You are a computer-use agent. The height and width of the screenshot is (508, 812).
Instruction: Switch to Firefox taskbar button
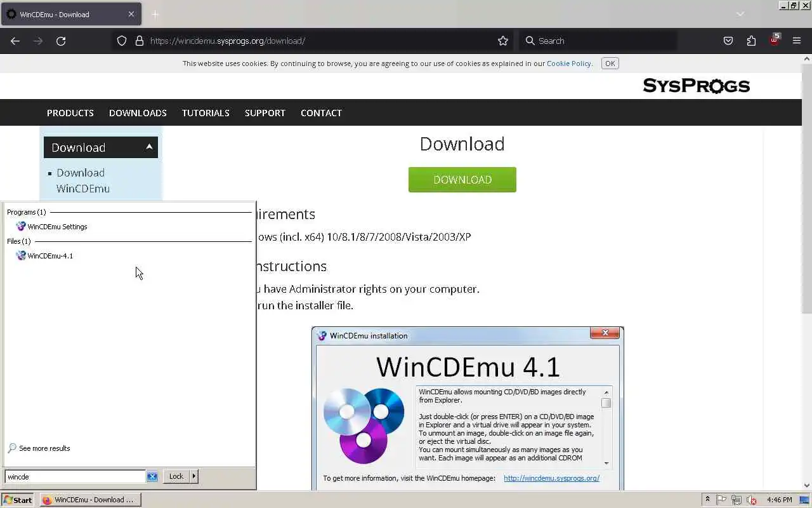click(90, 500)
